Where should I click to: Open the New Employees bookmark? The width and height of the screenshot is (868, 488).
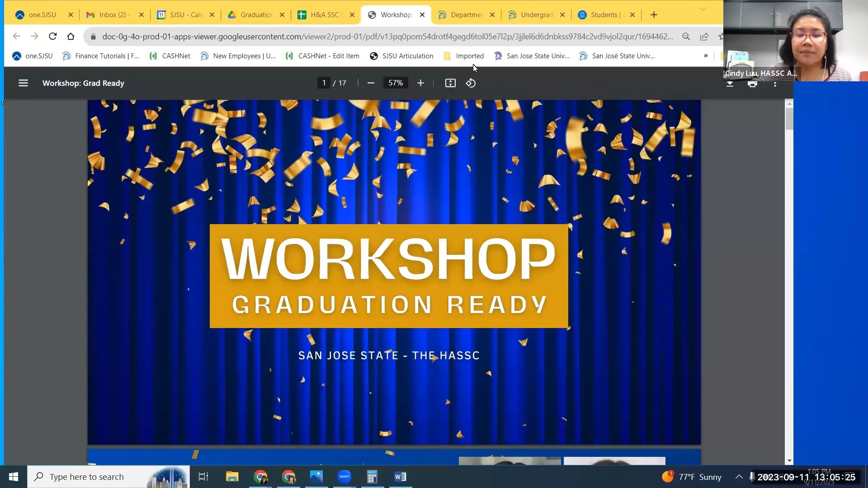click(238, 56)
